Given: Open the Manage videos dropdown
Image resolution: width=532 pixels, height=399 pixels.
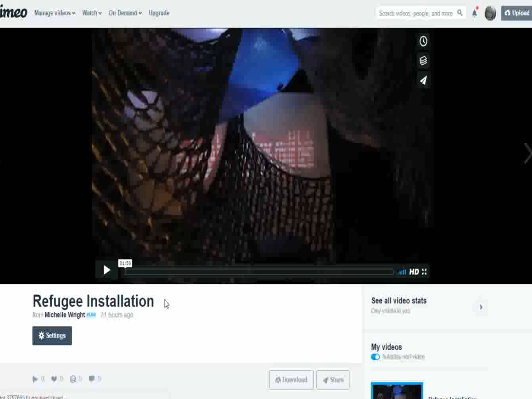Looking at the screenshot, I should pos(55,13).
